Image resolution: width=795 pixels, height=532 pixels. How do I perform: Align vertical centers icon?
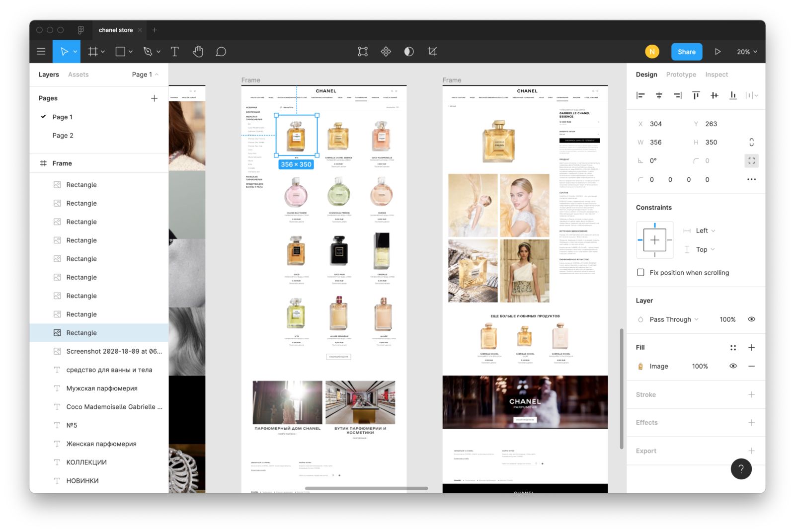714,95
